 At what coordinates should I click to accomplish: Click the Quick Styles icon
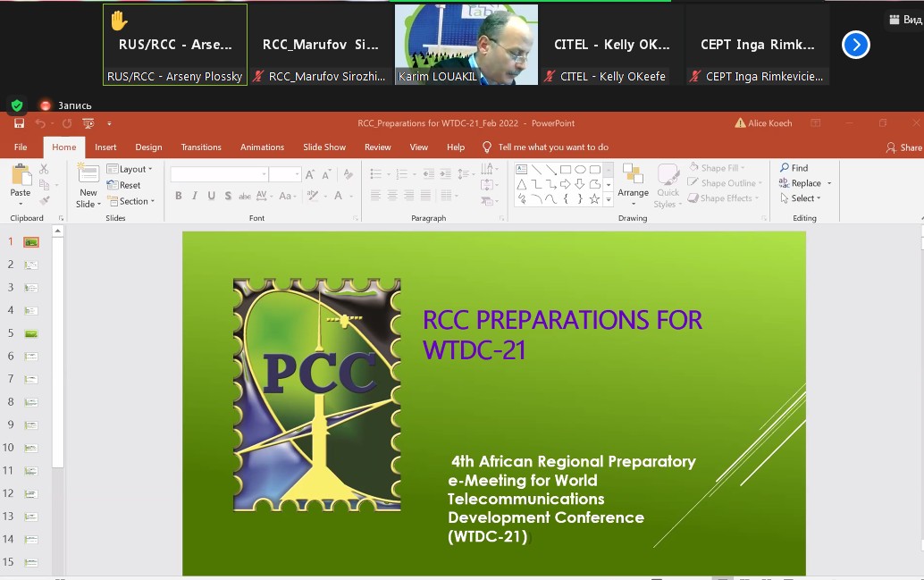(668, 174)
